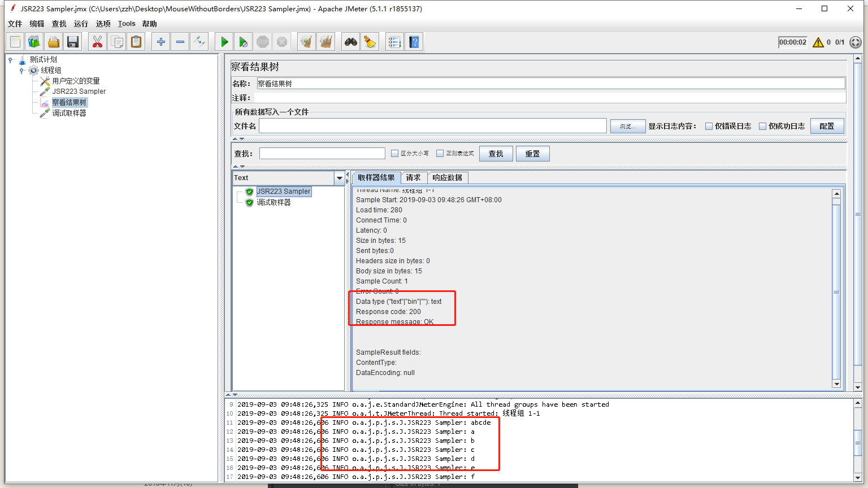Select 察看结果树 in test plan tree
Image resolution: width=868 pixels, height=488 pixels.
pyautogui.click(x=70, y=102)
